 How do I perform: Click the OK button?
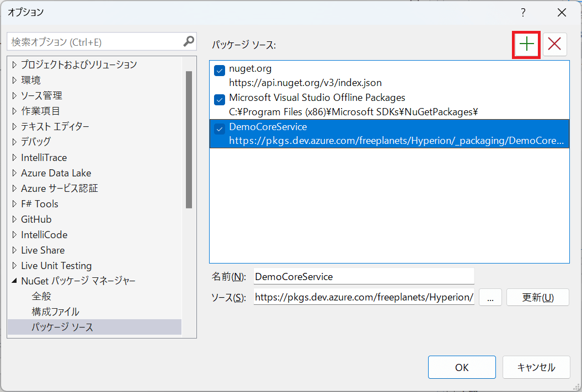462,367
